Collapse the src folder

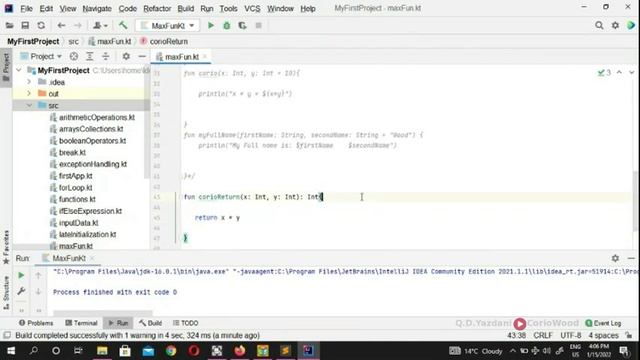(x=29, y=105)
